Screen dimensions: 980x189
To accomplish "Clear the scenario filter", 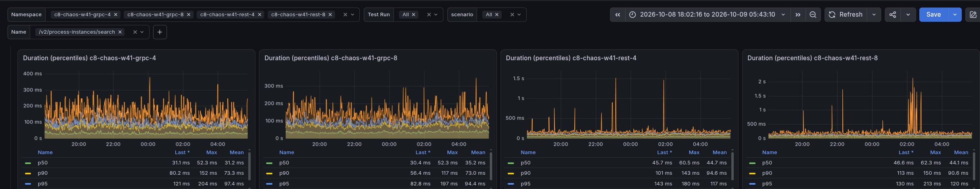I will (x=512, y=15).
